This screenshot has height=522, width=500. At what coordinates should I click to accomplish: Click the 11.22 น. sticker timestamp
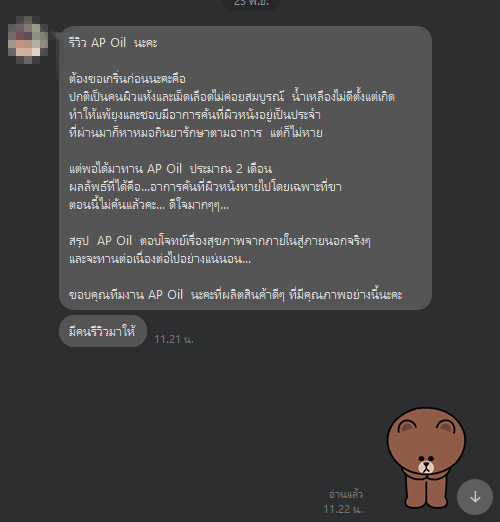point(343,509)
